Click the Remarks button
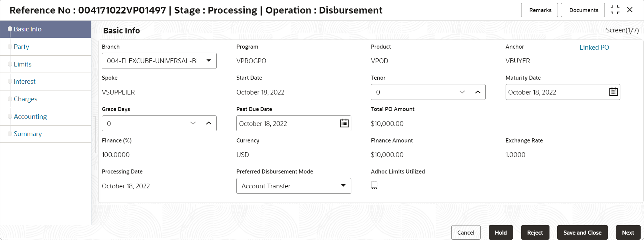644x240 pixels. tap(540, 10)
